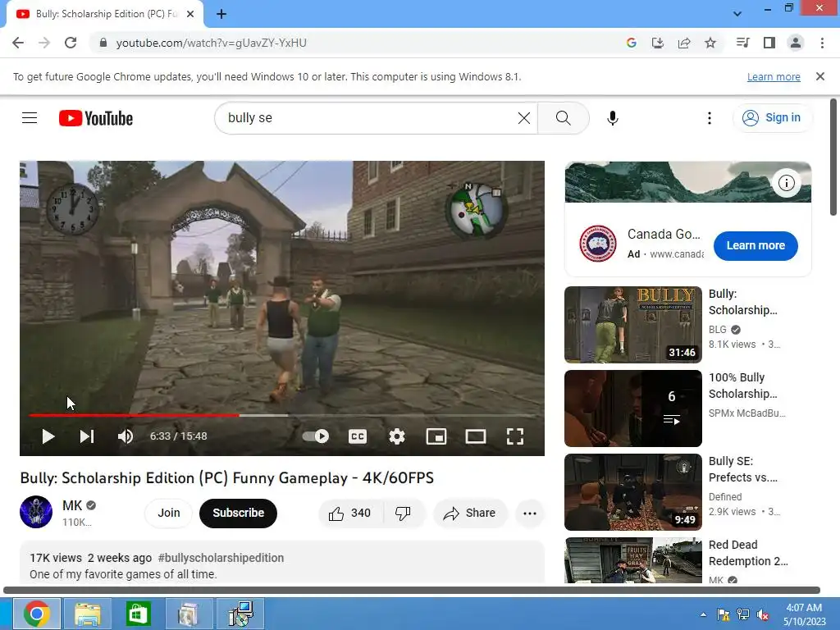Go back in browser history
Image resolution: width=840 pixels, height=630 pixels.
click(18, 43)
